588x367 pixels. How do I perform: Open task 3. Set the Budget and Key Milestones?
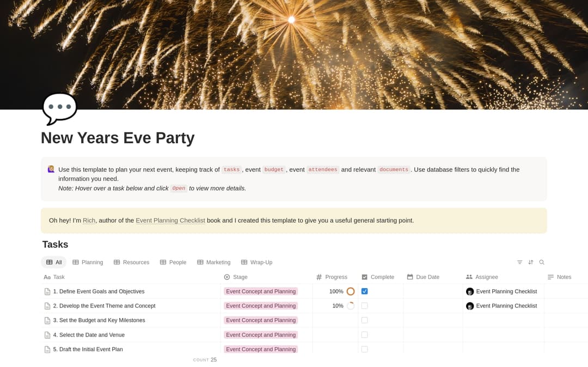(99, 320)
